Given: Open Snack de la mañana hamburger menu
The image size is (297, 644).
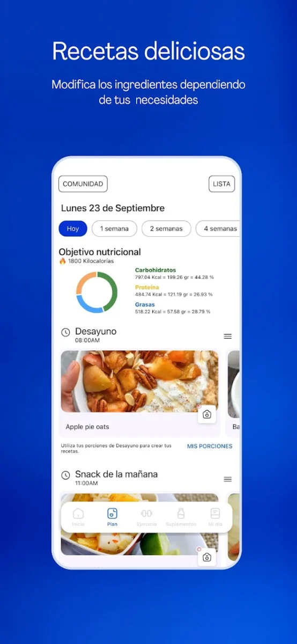Looking at the screenshot, I should [x=228, y=479].
